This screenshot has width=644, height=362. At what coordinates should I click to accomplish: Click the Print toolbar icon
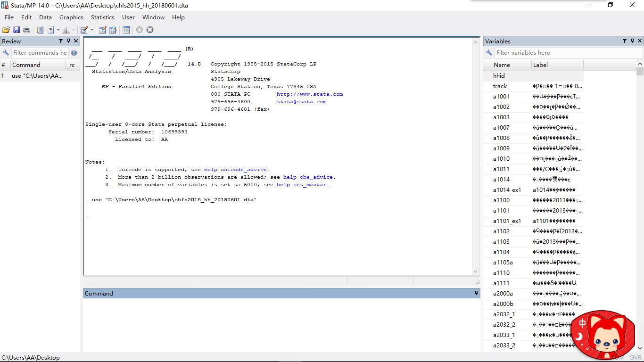(27, 30)
